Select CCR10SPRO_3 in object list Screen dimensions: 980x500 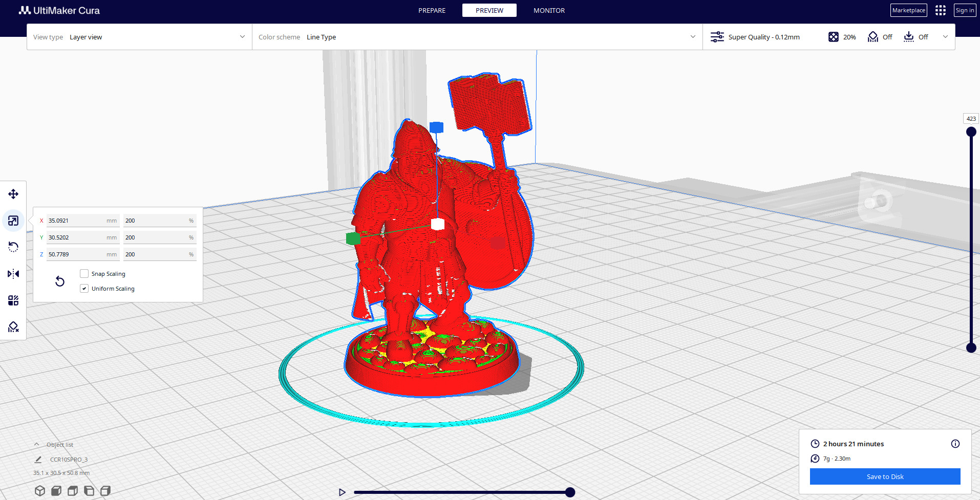point(69,460)
